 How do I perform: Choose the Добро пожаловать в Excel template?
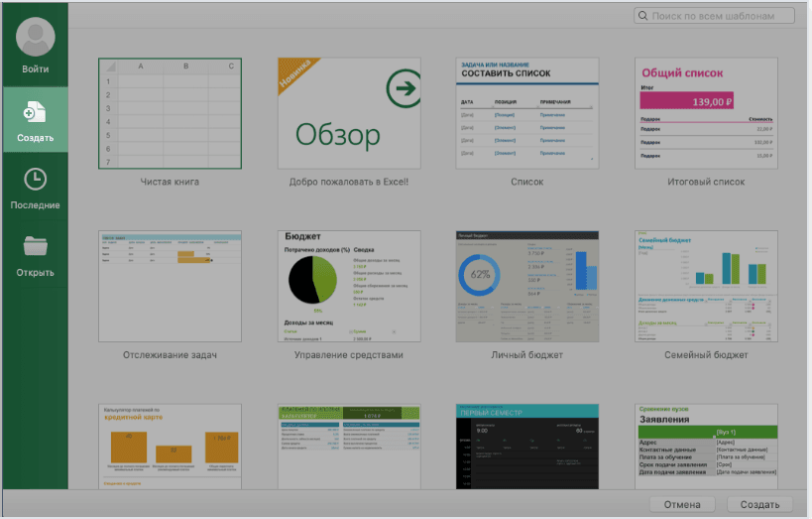coord(349,113)
